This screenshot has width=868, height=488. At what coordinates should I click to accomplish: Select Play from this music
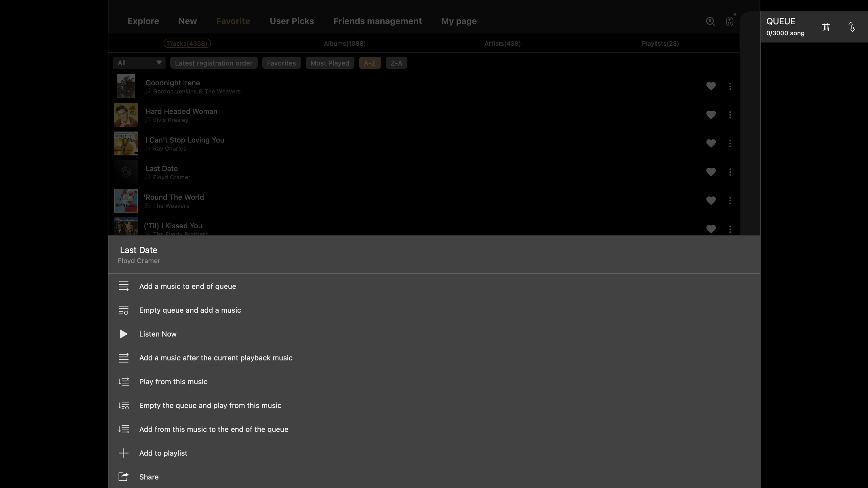pos(173,382)
